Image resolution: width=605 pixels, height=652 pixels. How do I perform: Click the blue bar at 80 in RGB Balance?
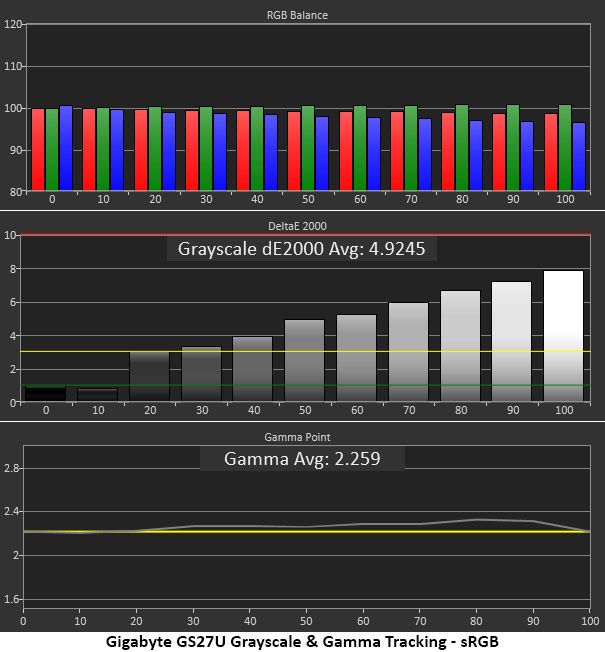[476, 156]
